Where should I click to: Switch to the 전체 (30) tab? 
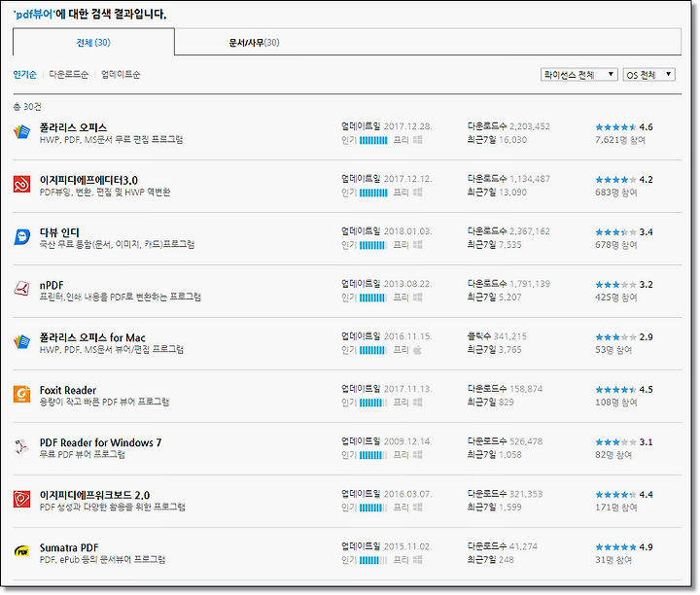coord(93,43)
